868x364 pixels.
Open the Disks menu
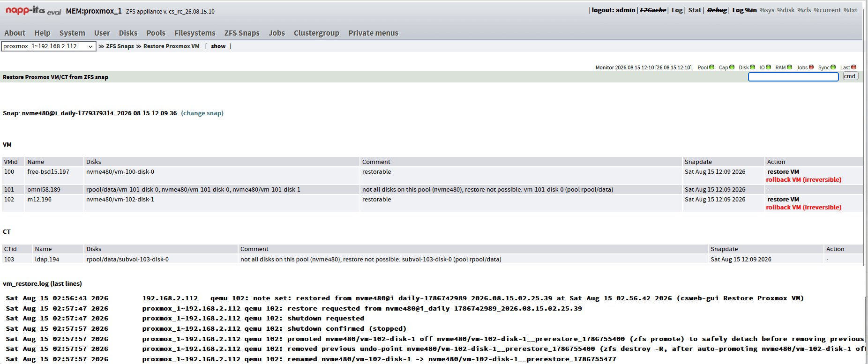(x=128, y=33)
